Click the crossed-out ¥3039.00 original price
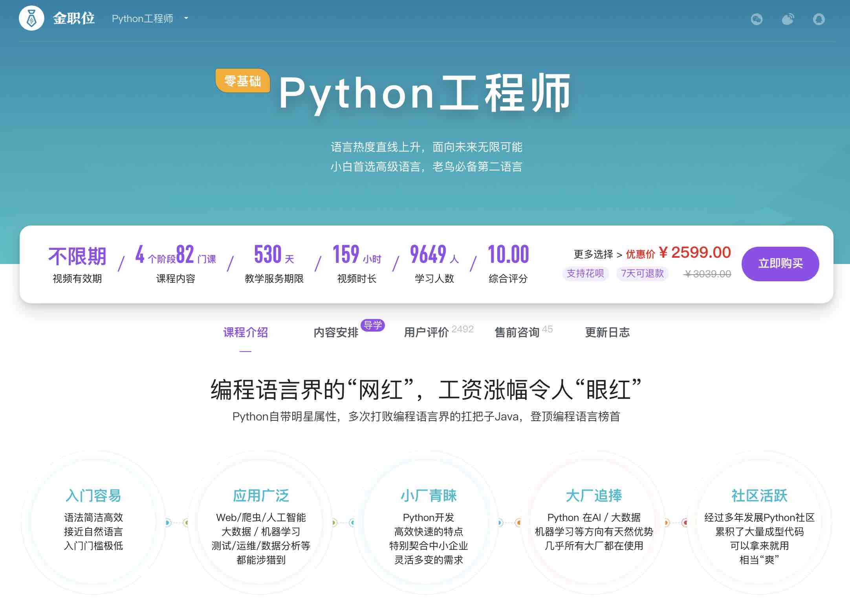Screen dimensions: 850x616 pos(707,274)
